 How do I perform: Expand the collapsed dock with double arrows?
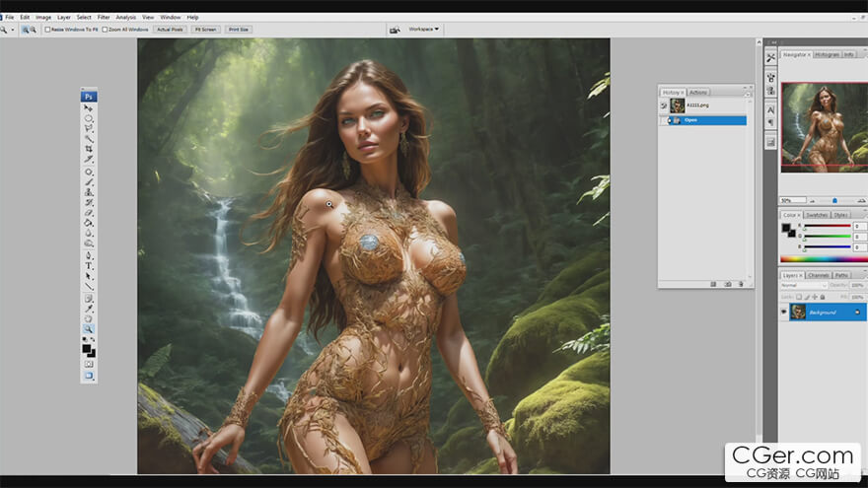773,42
